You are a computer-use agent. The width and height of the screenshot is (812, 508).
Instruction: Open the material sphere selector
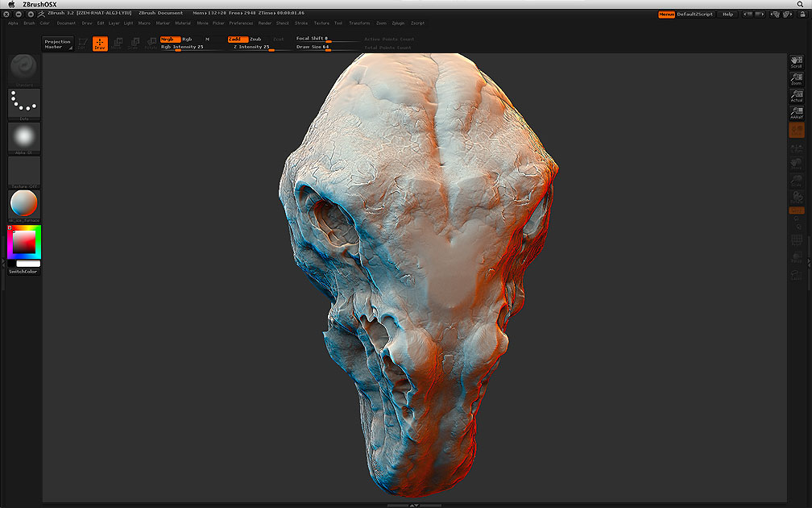click(24, 206)
